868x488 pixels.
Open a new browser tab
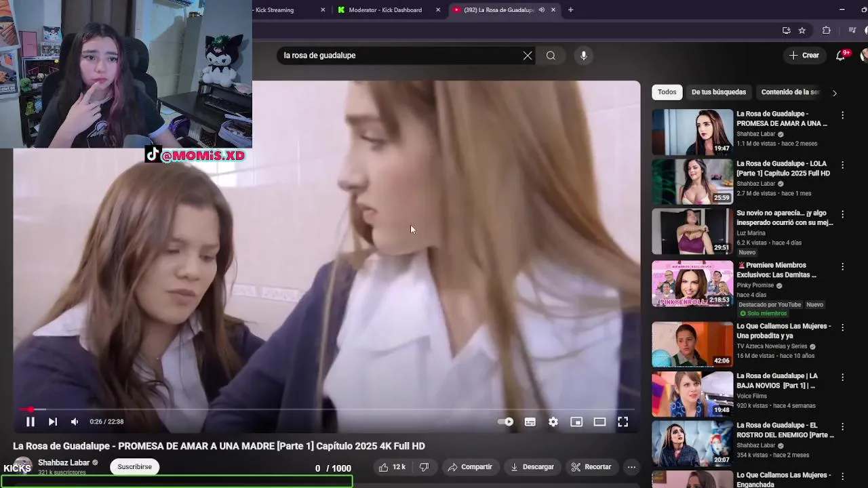click(x=570, y=10)
